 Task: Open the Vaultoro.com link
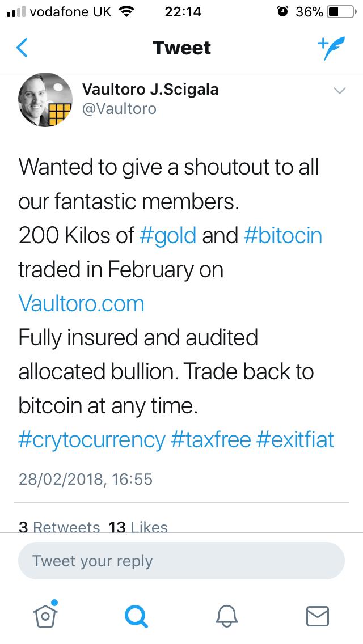82,303
